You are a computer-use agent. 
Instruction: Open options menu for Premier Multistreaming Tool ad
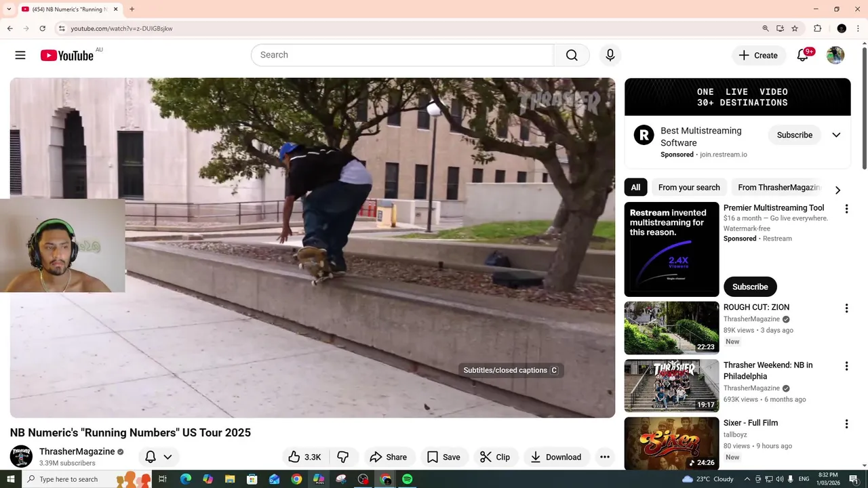coord(846,209)
